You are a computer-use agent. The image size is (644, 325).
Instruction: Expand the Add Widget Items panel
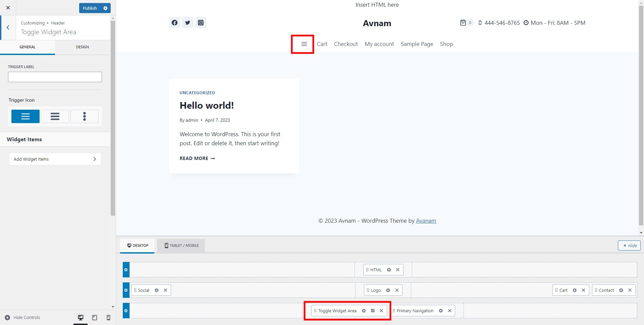click(x=55, y=159)
